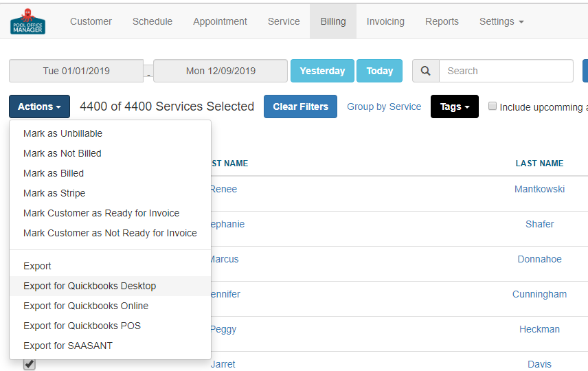Click the search magnifier icon

[x=426, y=71]
